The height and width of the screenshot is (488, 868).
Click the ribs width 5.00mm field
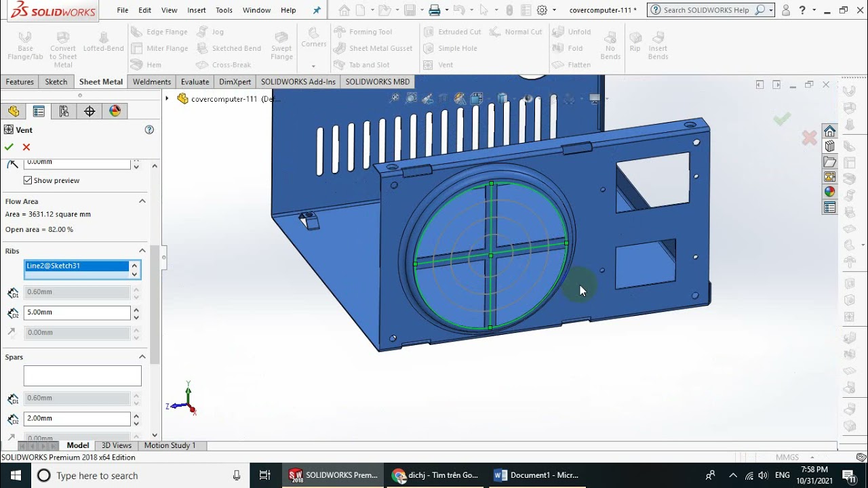[x=77, y=312]
